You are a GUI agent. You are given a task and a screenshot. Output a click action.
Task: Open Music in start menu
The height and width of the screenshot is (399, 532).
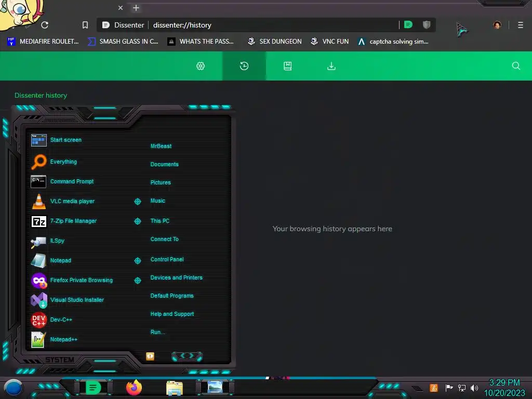pos(158,201)
